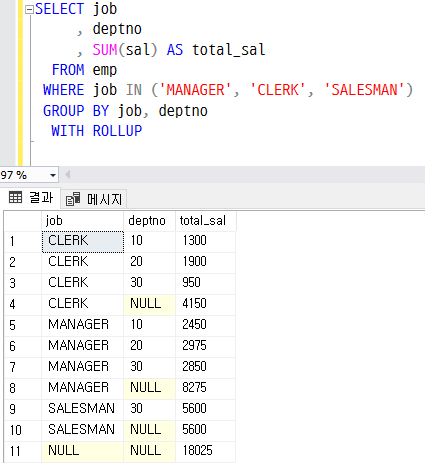The height and width of the screenshot is (468, 425).
Task: Select the total_sal column header
Action: click(x=206, y=221)
